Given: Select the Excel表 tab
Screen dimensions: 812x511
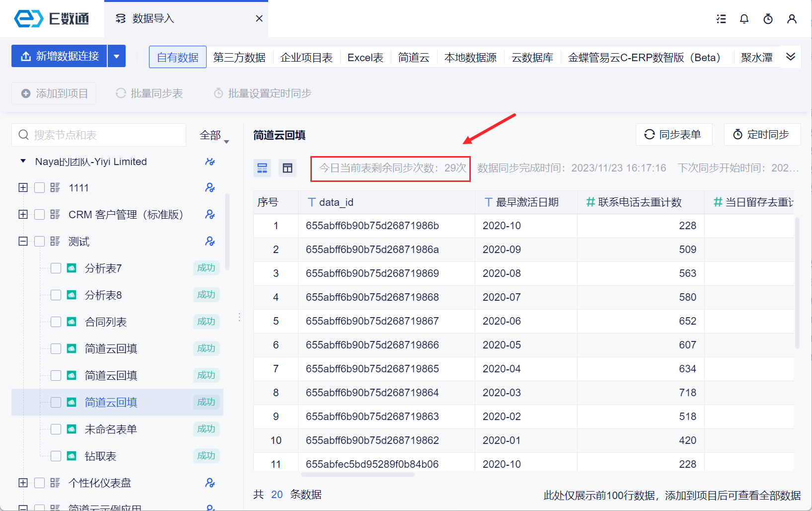Looking at the screenshot, I should (366, 57).
